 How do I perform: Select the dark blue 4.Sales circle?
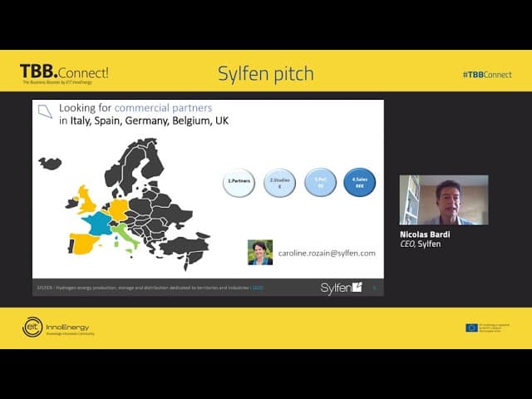(x=359, y=182)
